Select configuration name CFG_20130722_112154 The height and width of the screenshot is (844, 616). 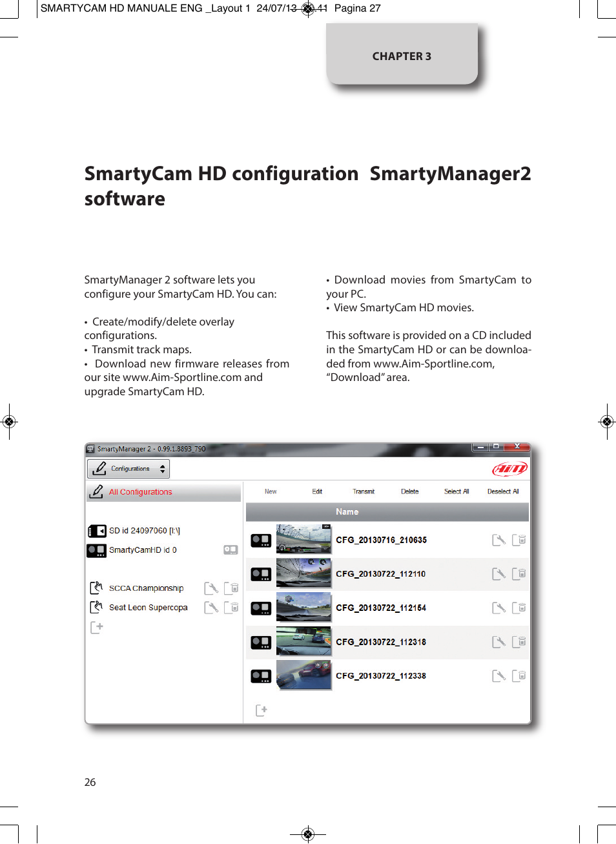pos(381,608)
